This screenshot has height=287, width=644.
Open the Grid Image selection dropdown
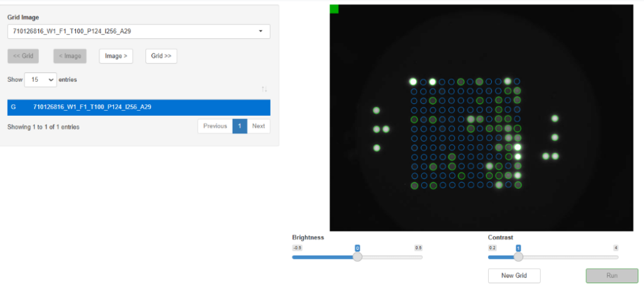click(x=138, y=31)
